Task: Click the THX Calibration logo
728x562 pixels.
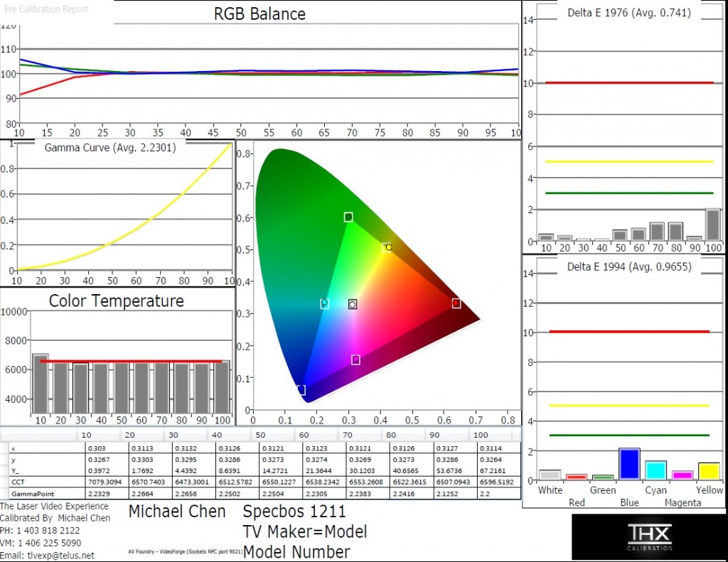Action: coord(648,537)
